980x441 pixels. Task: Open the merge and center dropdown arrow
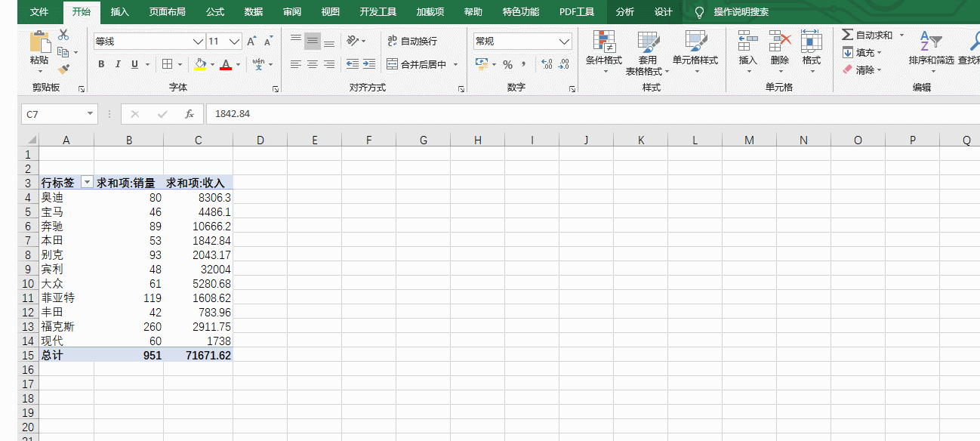pos(456,65)
